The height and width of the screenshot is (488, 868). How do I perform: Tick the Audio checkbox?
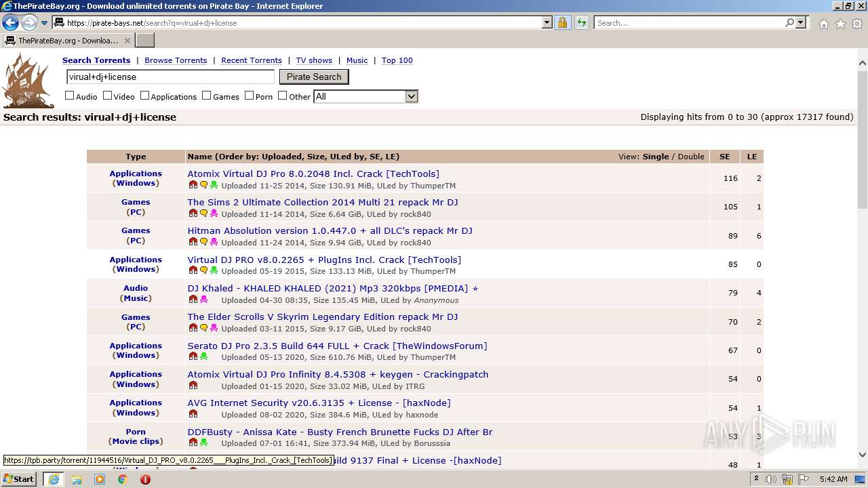[x=69, y=96]
